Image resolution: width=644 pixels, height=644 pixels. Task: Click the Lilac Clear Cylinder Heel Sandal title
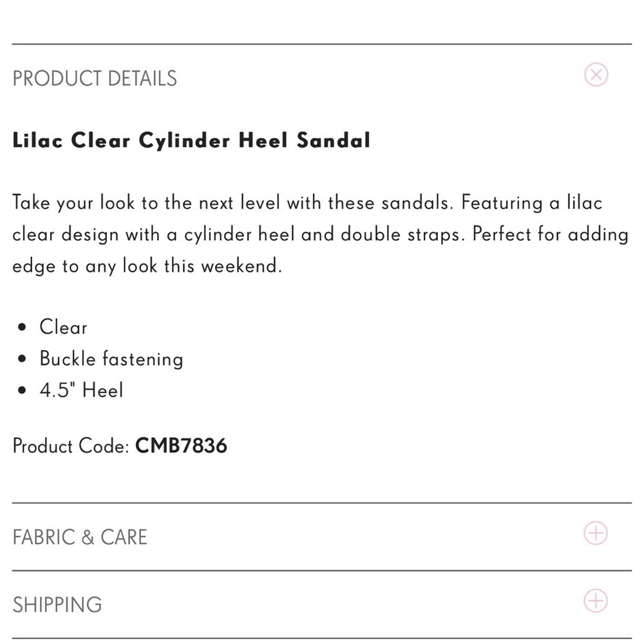[191, 140]
